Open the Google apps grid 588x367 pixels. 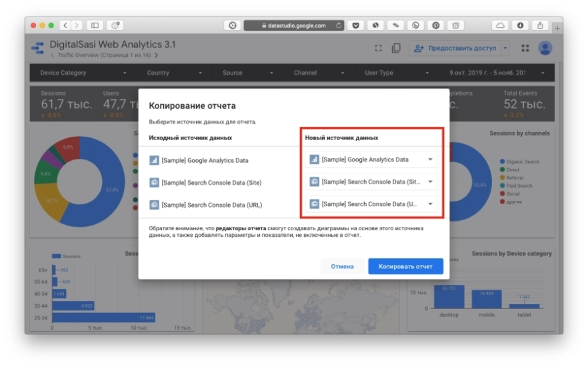pos(525,48)
